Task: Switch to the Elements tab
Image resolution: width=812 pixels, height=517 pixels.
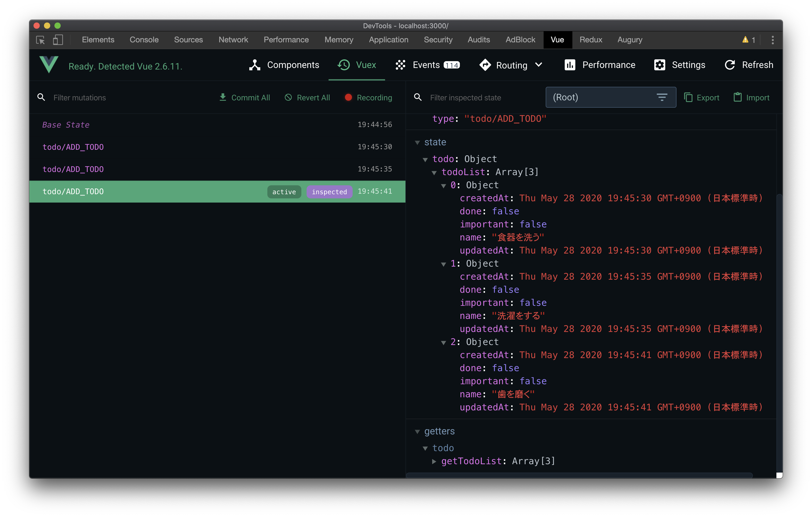Action: (x=98, y=40)
